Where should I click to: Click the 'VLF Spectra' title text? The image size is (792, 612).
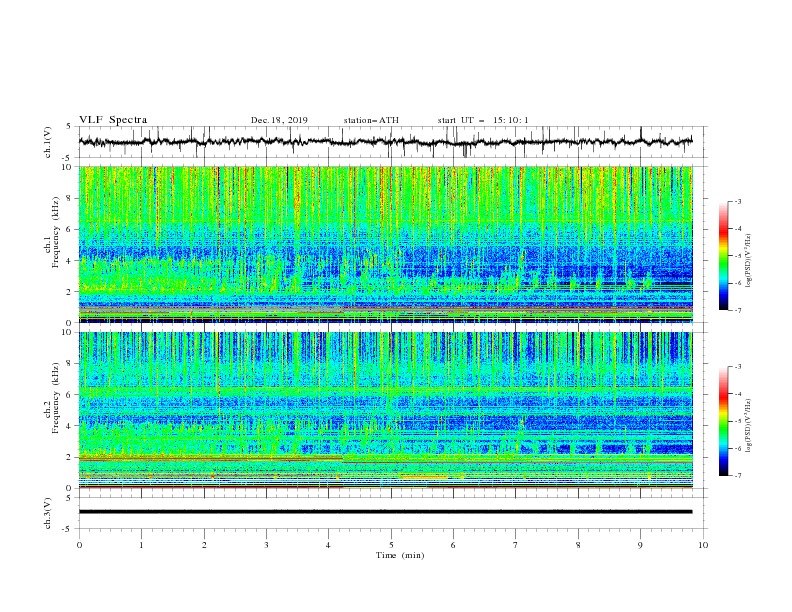113,120
